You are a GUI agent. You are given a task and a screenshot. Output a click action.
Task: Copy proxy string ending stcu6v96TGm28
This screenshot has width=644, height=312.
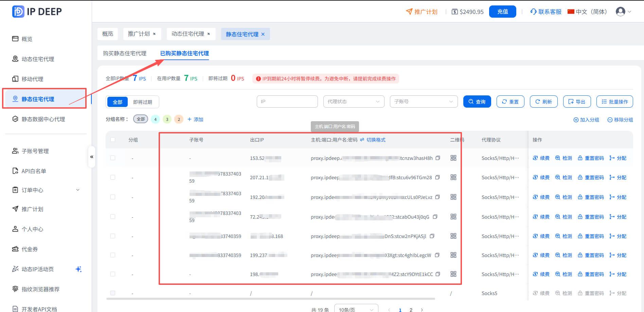pyautogui.click(x=437, y=177)
